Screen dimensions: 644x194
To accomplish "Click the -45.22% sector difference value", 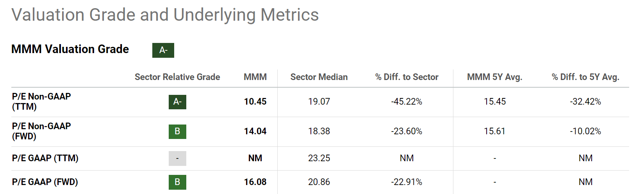I will 407,102.
